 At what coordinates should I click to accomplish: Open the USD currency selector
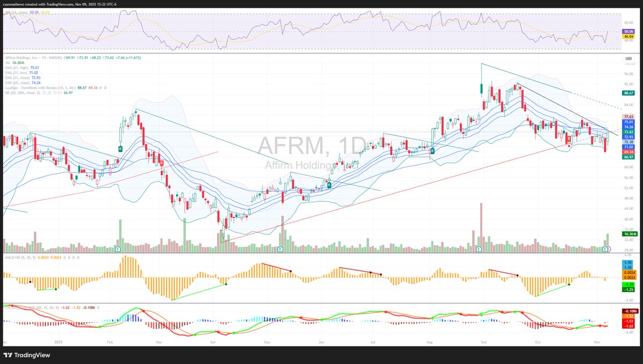click(629, 58)
